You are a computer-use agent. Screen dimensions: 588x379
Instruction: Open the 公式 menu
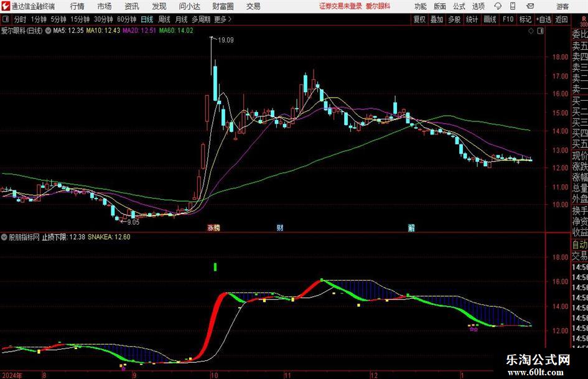(459, 6)
